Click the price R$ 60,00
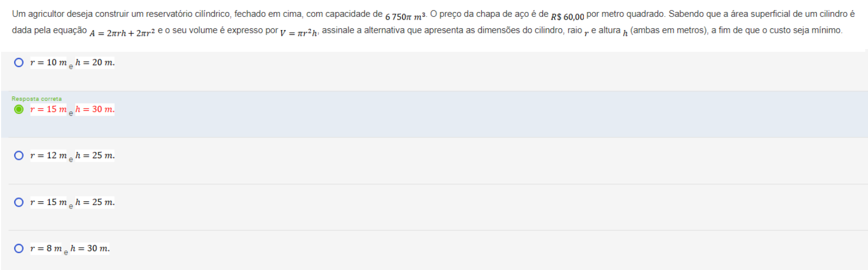Viewport: 868px width, 270px height. coord(568,17)
